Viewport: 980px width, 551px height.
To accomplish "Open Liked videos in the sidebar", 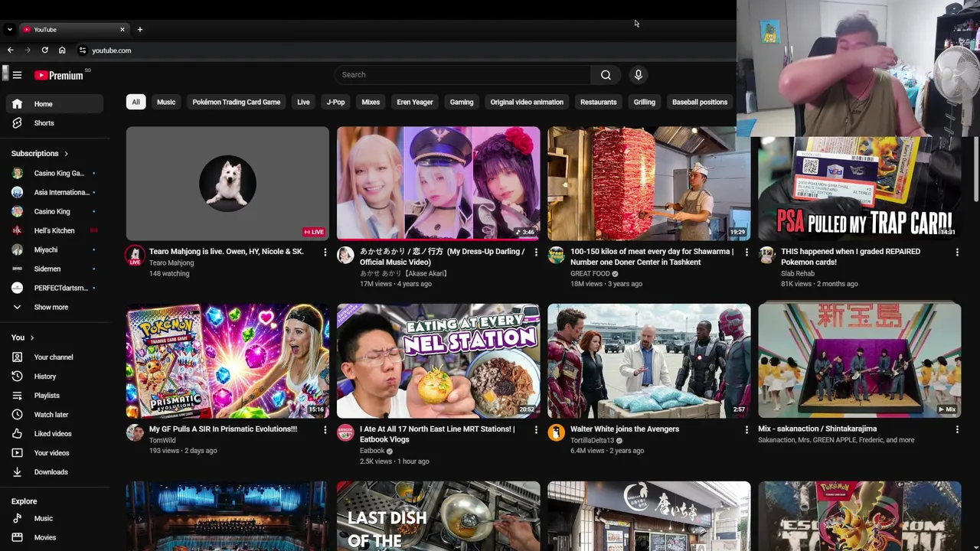I will (54, 434).
